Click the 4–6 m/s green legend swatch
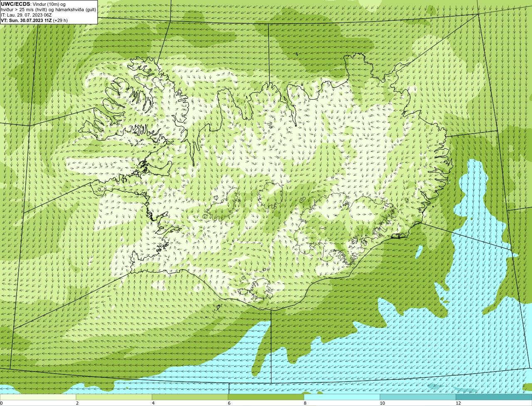 pos(190,397)
